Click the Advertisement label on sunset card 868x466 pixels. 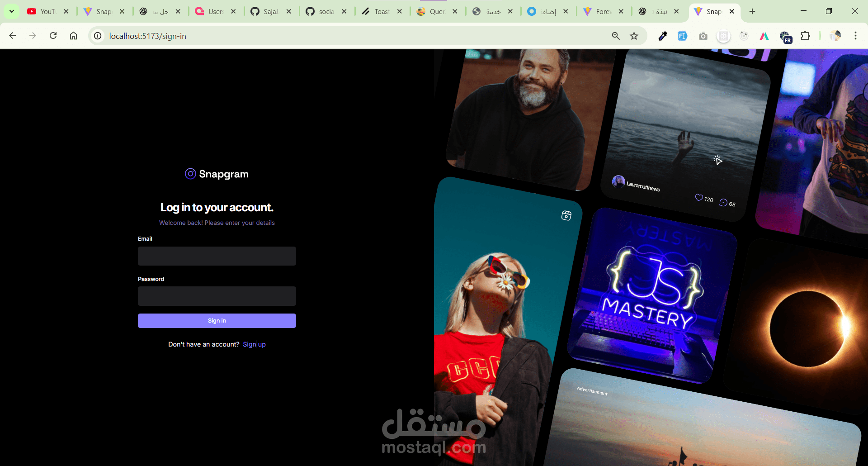592,391
